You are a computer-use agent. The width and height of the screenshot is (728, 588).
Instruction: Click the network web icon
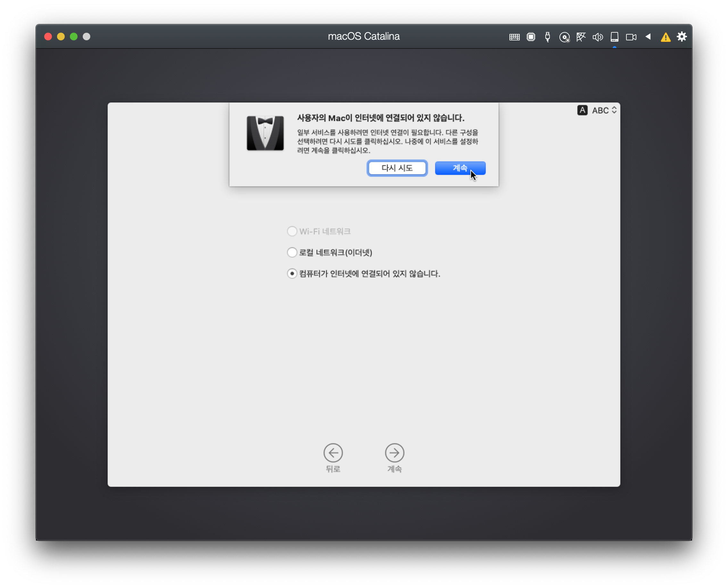point(581,37)
